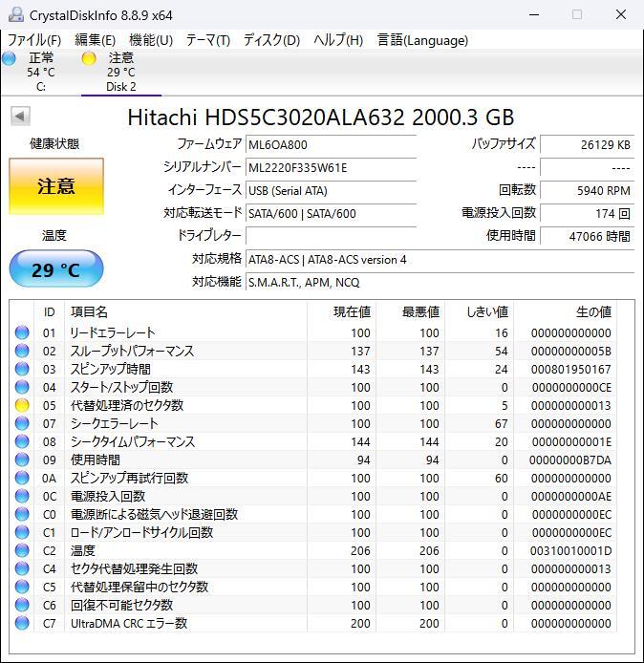Viewport: 644px width, 663px height.
Task: Click the CrystalDiskInfo app icon in title bar
Action: coord(16,14)
